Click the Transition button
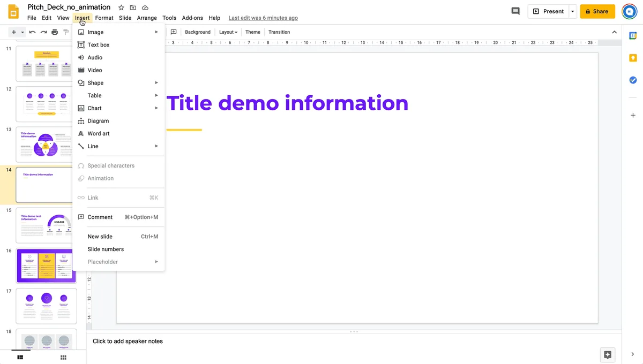The image size is (643, 364). [279, 32]
